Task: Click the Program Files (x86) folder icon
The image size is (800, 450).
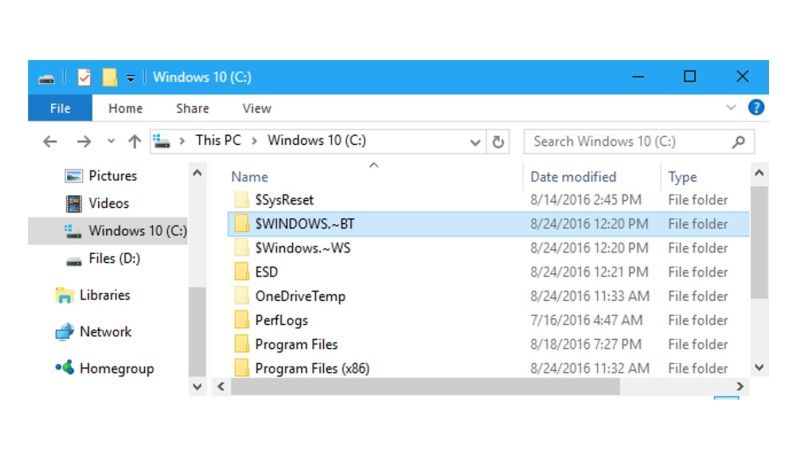Action: click(241, 368)
